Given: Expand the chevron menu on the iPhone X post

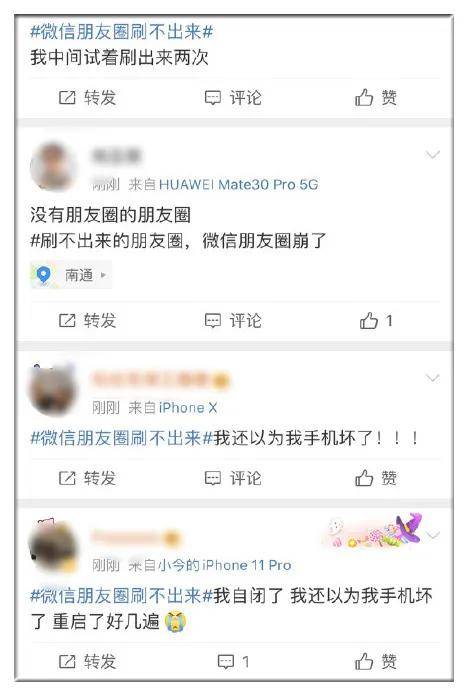Looking at the screenshot, I should coord(432,378).
